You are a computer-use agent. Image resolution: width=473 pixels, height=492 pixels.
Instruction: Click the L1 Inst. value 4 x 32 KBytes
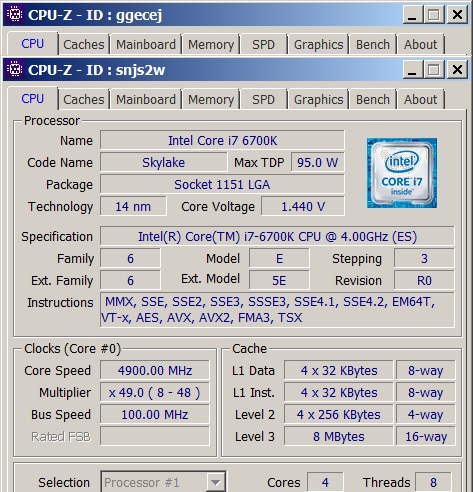point(339,392)
